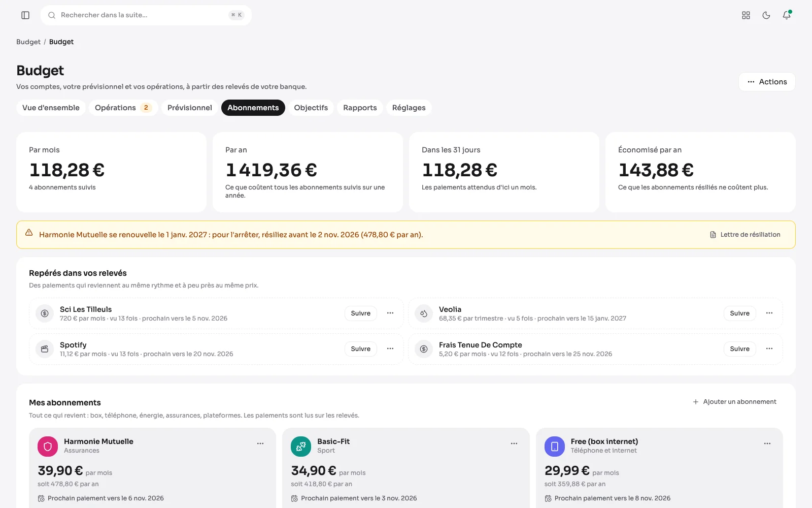Image resolution: width=812 pixels, height=508 pixels.
Task: Open the Objectifs tab
Action: 311,108
